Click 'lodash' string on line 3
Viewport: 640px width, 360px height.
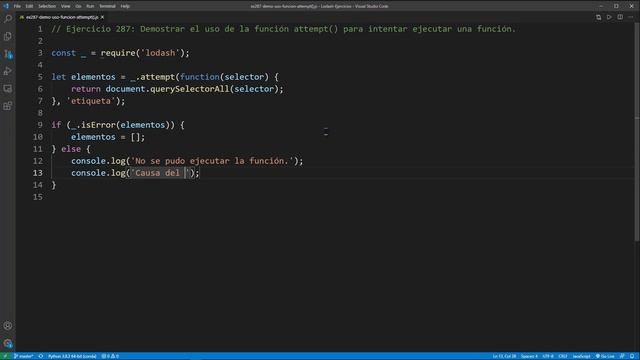160,53
